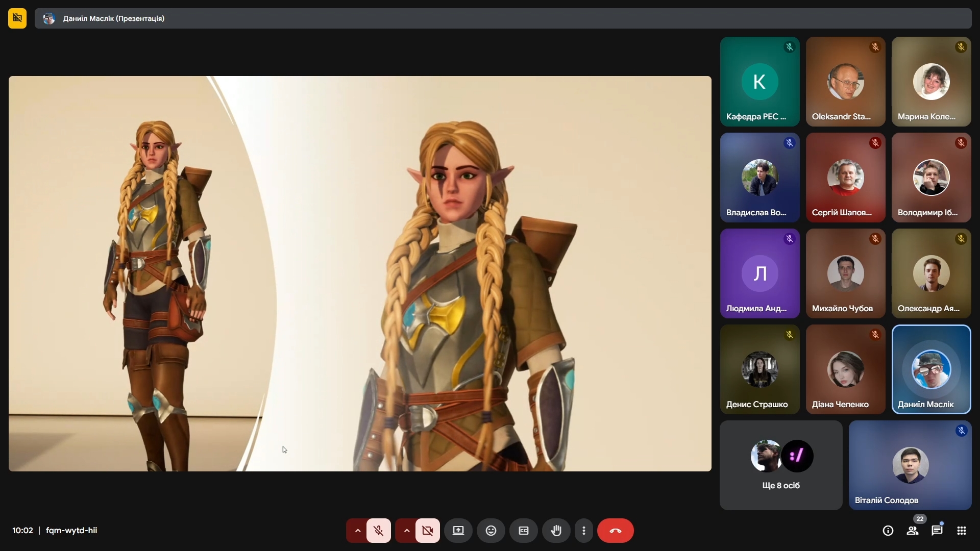Click the Данііл Маслік presentation title bar
980x551 pixels.
[113, 18]
